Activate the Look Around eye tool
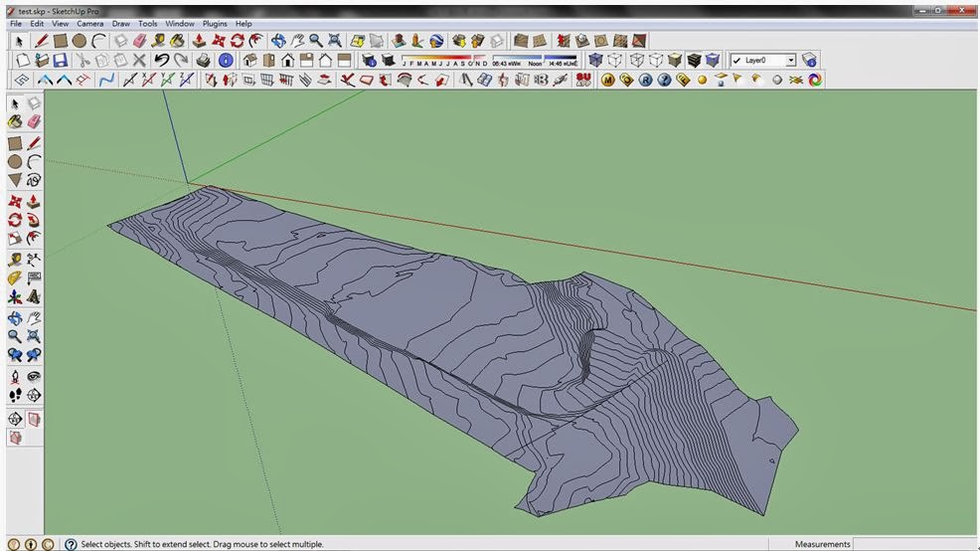Image resolution: width=980 pixels, height=551 pixels. (x=34, y=377)
